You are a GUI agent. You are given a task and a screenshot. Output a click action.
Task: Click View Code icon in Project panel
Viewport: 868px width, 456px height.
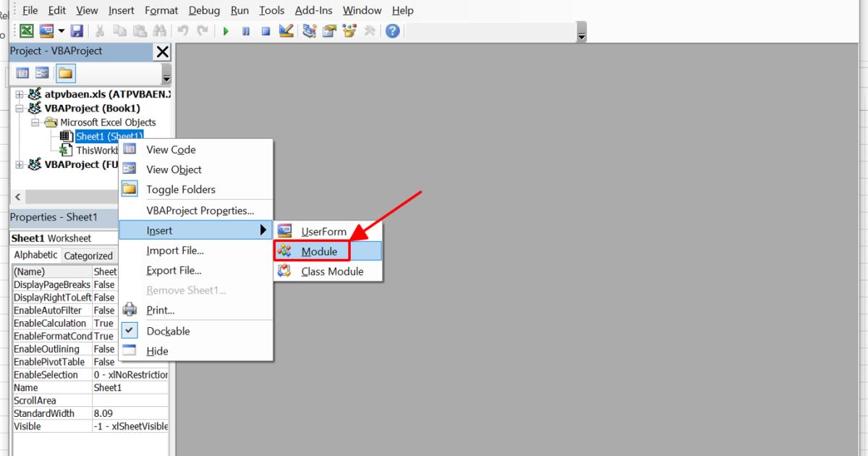(23, 73)
